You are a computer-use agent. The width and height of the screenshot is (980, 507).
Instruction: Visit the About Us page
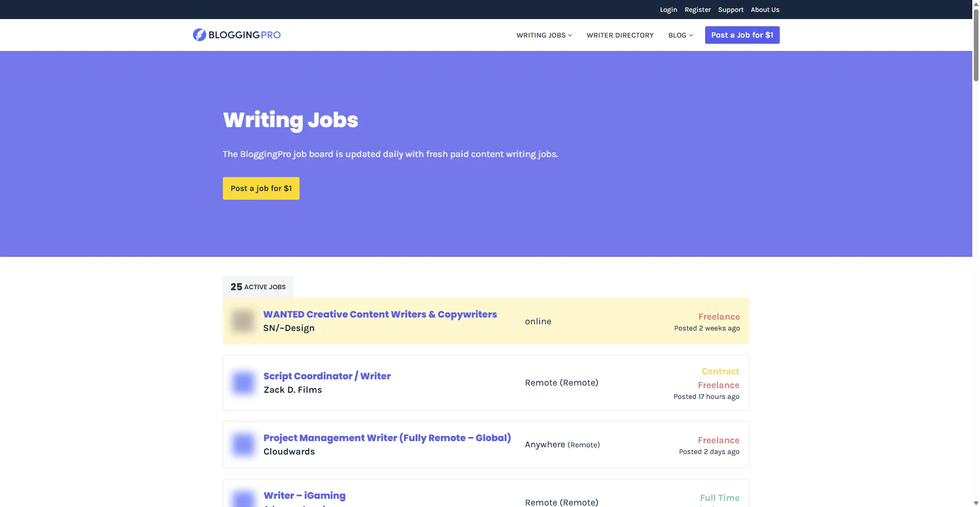click(765, 10)
